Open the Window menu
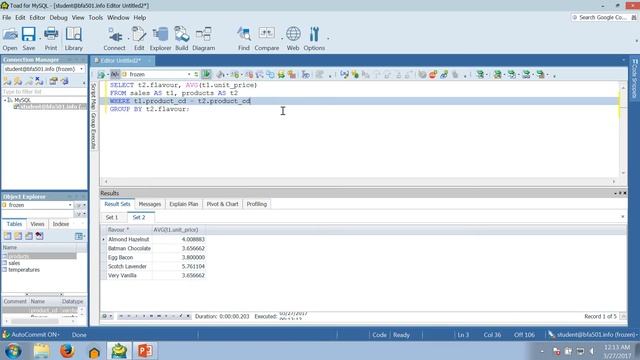 point(118,18)
